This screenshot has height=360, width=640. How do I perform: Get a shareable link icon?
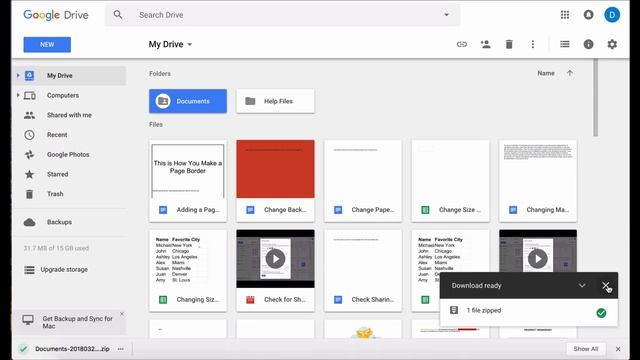pyautogui.click(x=462, y=44)
